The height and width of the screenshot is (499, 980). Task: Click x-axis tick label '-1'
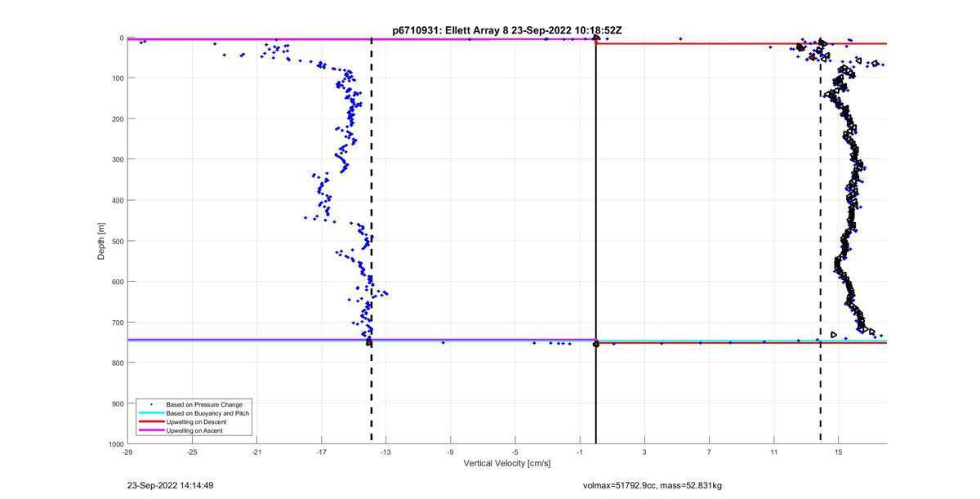[579, 452]
